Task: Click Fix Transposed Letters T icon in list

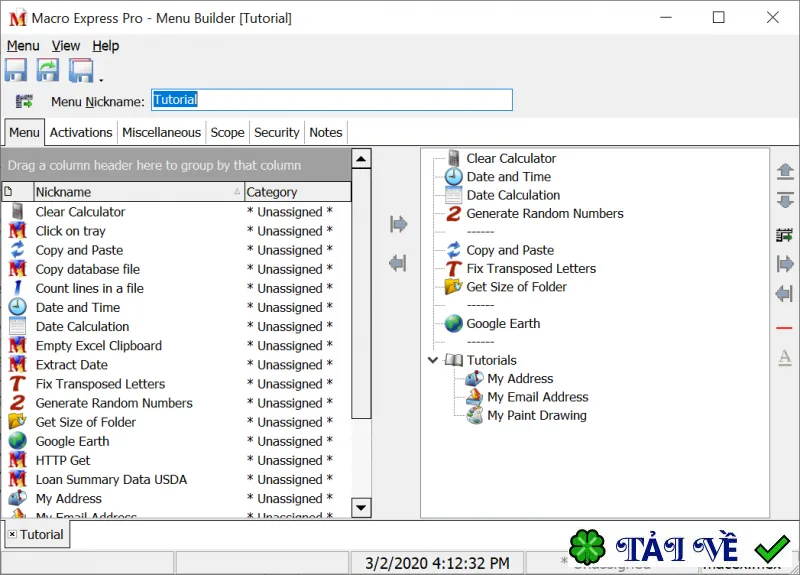Action: pos(17,384)
